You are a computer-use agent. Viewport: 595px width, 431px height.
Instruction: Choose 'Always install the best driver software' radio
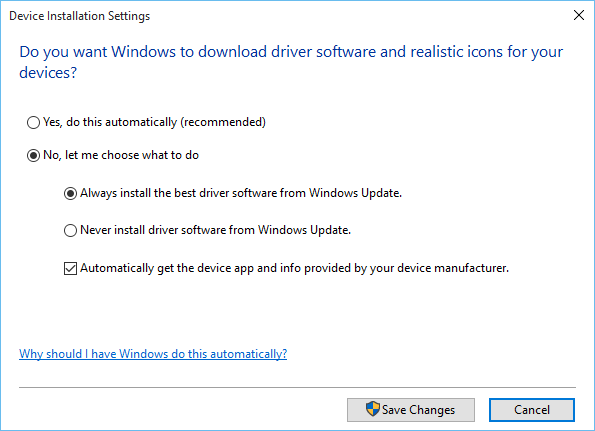70,193
